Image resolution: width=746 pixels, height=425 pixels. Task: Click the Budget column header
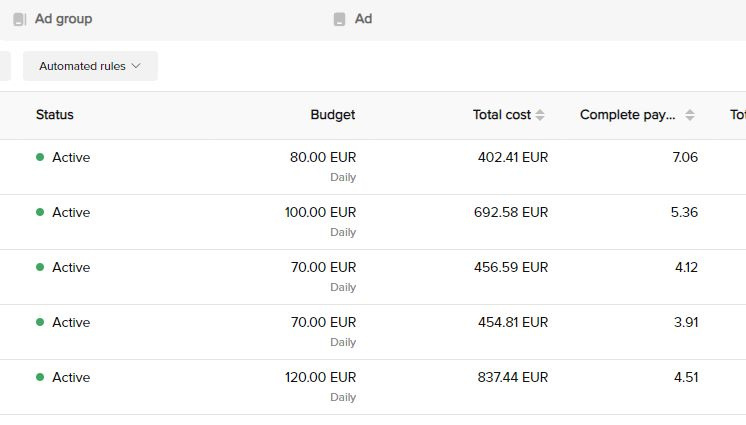(x=332, y=115)
